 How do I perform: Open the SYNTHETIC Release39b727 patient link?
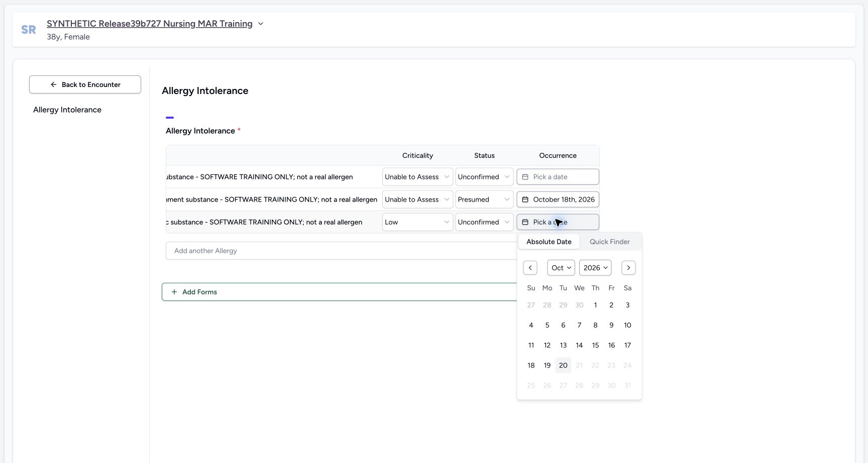(x=150, y=24)
